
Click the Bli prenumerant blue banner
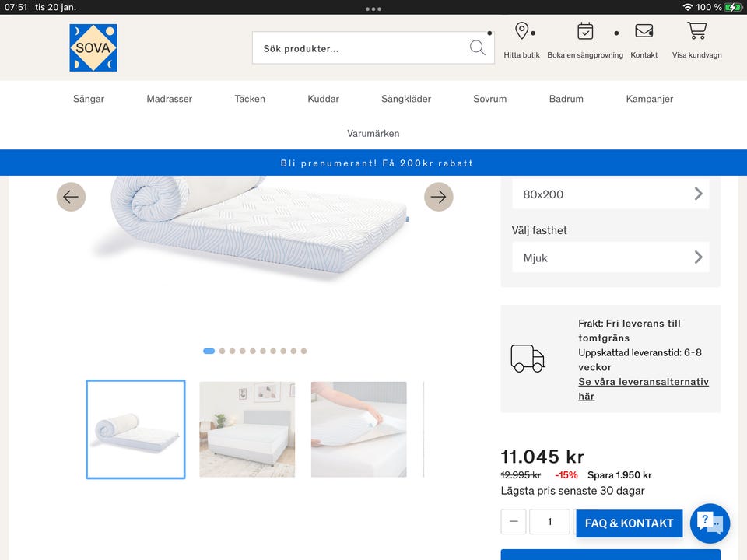click(x=373, y=163)
